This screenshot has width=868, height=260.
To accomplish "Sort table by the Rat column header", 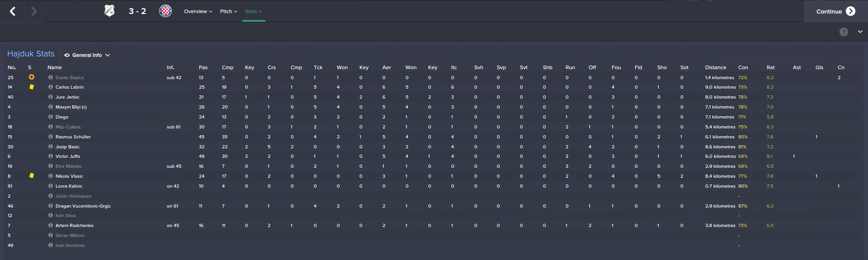I will tap(770, 67).
